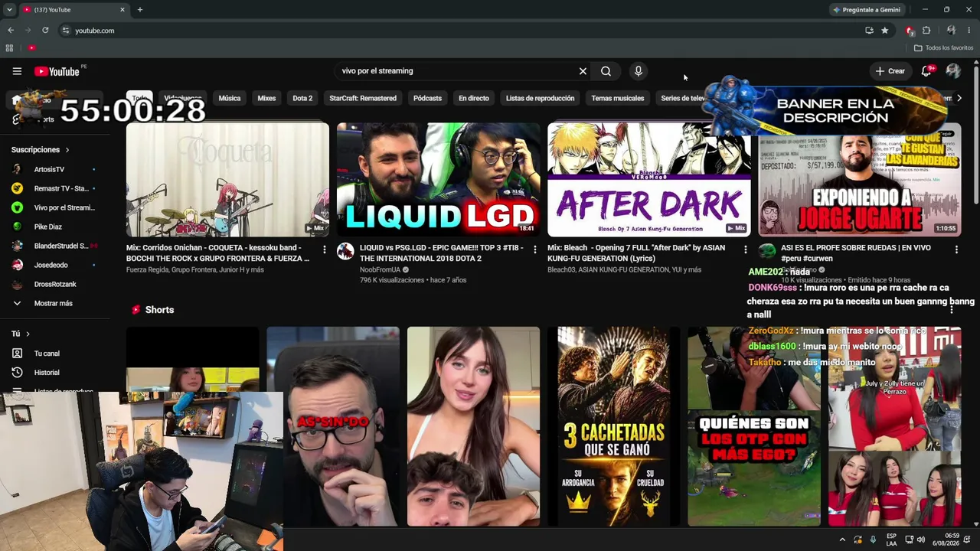The height and width of the screenshot is (551, 980).
Task: Clear the search box with the X
Action: [x=583, y=71]
